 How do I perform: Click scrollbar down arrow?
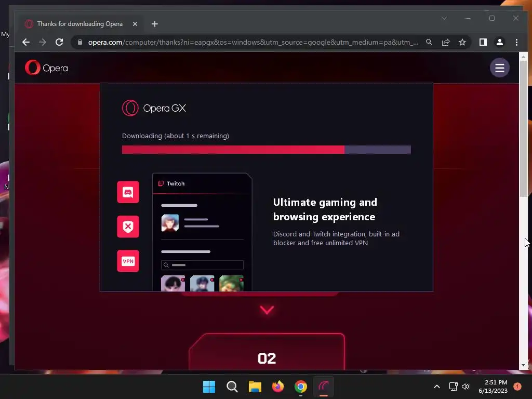click(x=523, y=365)
